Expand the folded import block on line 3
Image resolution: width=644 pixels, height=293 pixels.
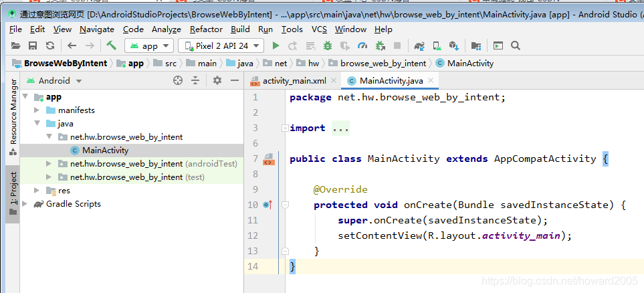click(285, 128)
